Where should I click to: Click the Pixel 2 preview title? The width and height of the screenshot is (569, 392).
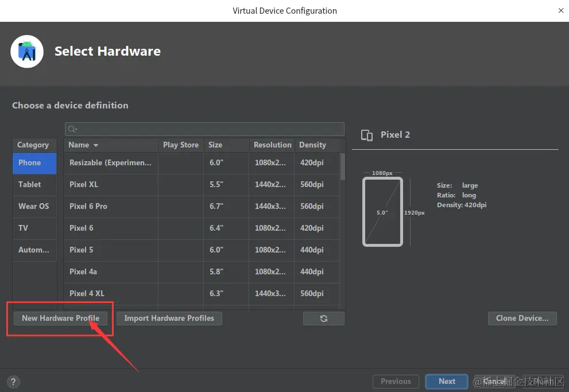coord(395,135)
